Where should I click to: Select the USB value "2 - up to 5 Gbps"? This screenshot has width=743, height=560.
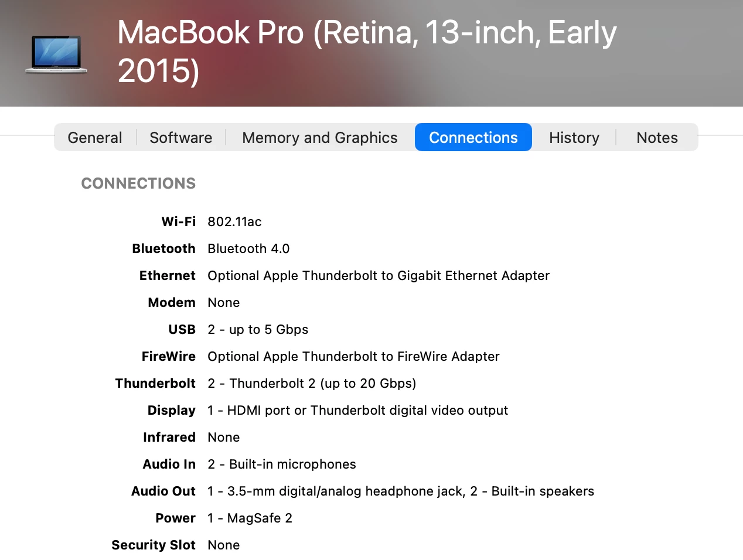tap(258, 330)
